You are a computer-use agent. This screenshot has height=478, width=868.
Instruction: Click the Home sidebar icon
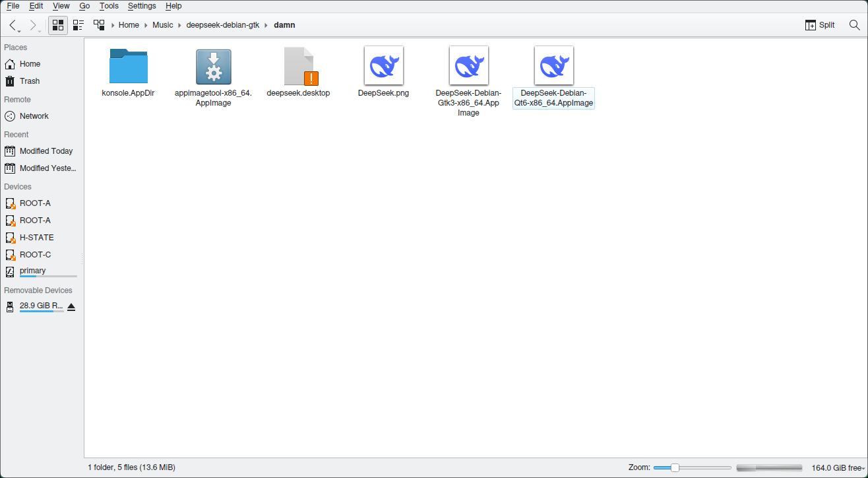[10, 64]
